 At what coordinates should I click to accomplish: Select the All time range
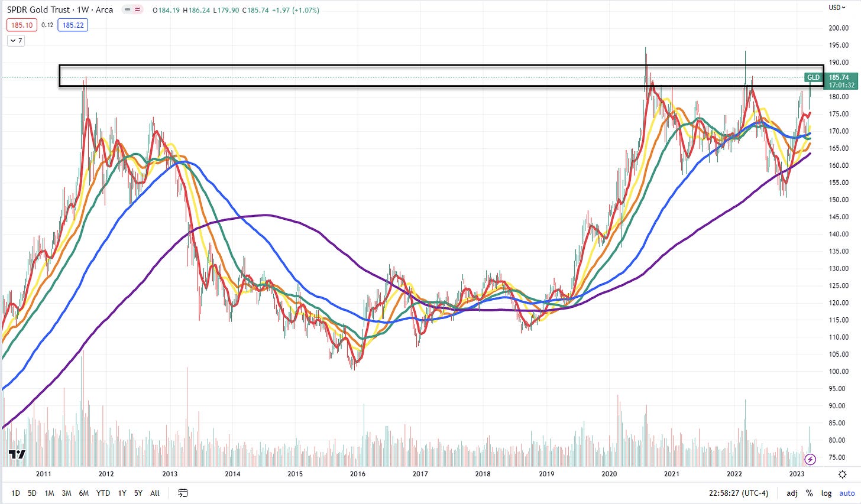155,493
